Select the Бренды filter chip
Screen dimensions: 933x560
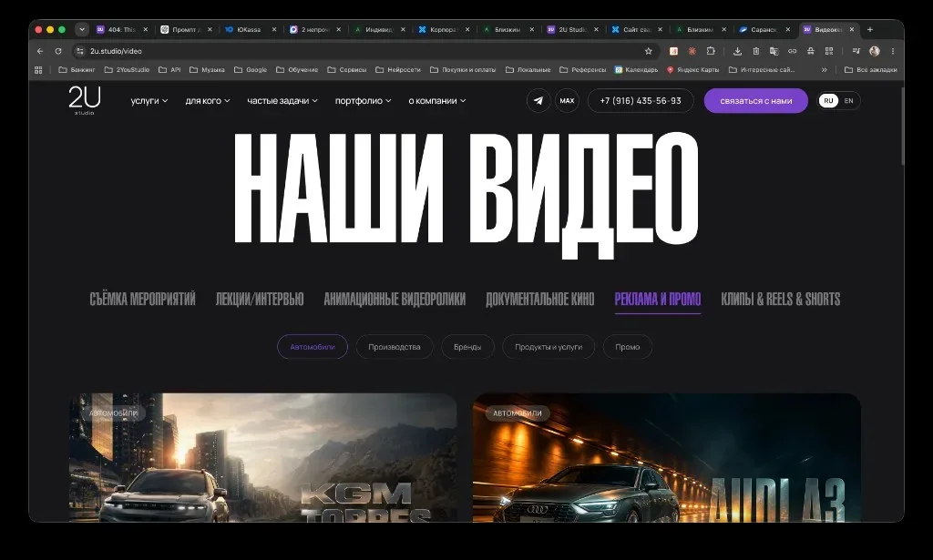tap(467, 347)
